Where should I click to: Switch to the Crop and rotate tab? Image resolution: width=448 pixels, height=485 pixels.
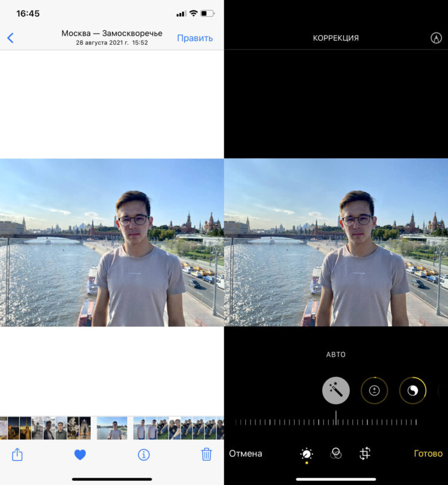(x=364, y=454)
